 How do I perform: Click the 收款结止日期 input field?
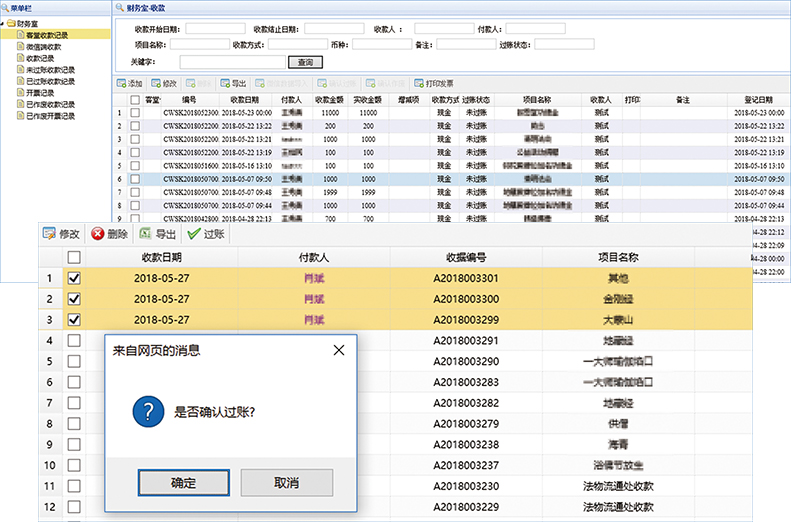[334, 29]
